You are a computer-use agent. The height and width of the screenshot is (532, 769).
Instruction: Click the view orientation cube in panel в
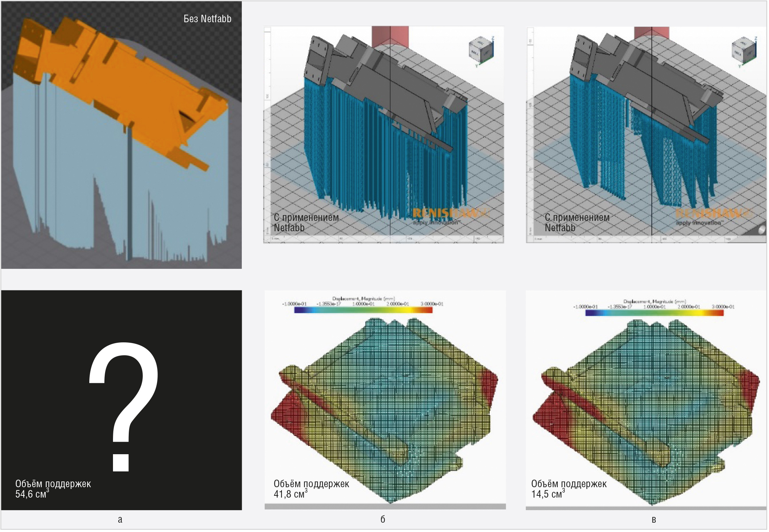[743, 50]
